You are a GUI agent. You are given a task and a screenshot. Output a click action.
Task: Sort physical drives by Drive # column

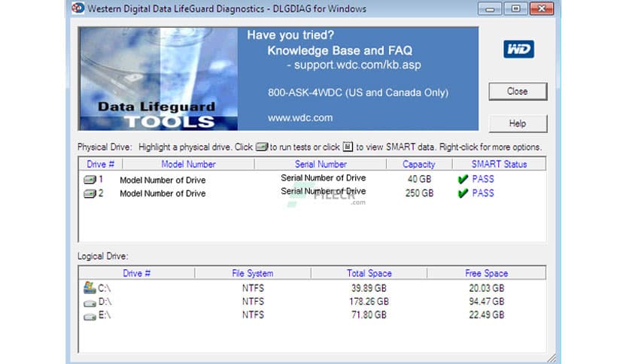tap(100, 164)
